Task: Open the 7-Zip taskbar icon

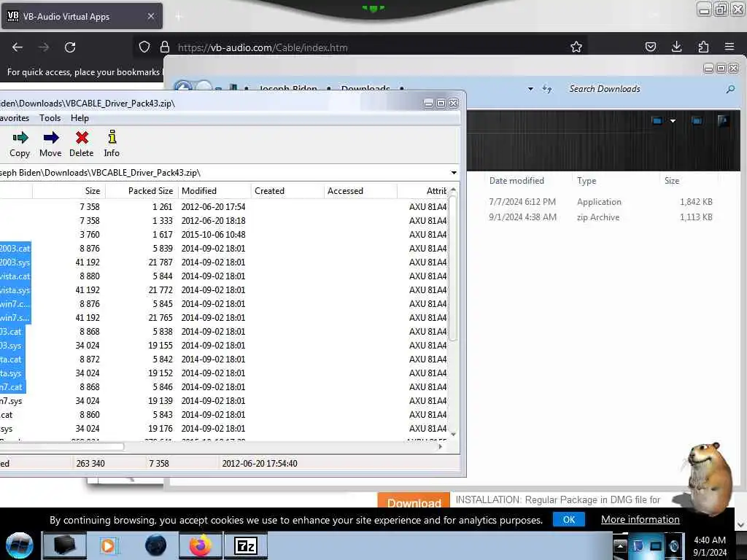Action: pos(246,545)
